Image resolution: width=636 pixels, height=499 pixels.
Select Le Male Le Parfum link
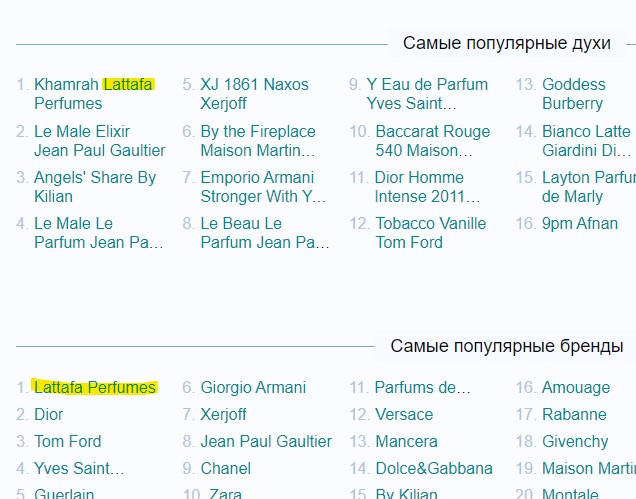[99, 233]
